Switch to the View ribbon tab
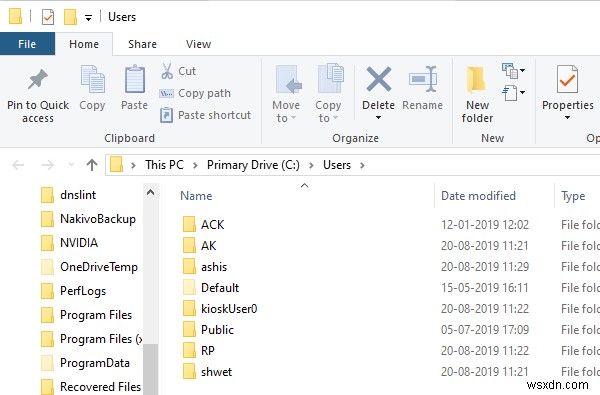 point(198,44)
